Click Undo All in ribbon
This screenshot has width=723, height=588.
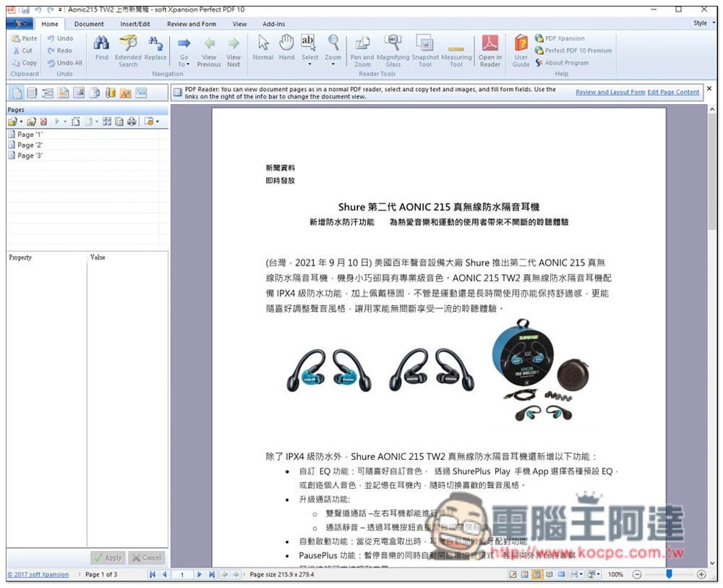(x=65, y=63)
